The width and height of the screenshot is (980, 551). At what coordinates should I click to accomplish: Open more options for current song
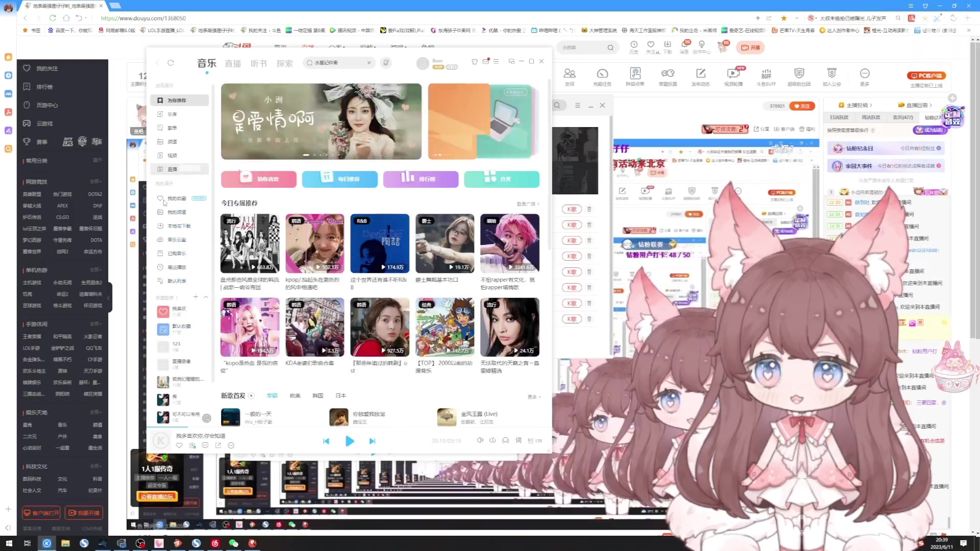pos(231,445)
